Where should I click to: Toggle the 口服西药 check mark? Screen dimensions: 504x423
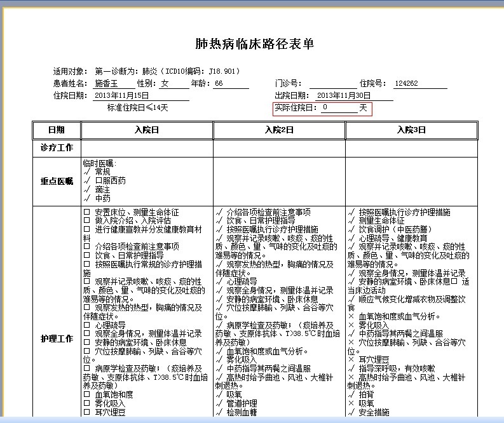[87, 180]
